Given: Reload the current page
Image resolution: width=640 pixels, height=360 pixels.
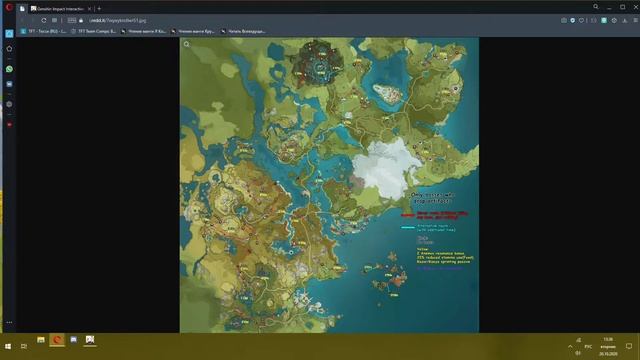Looking at the screenshot, I should (44, 20).
